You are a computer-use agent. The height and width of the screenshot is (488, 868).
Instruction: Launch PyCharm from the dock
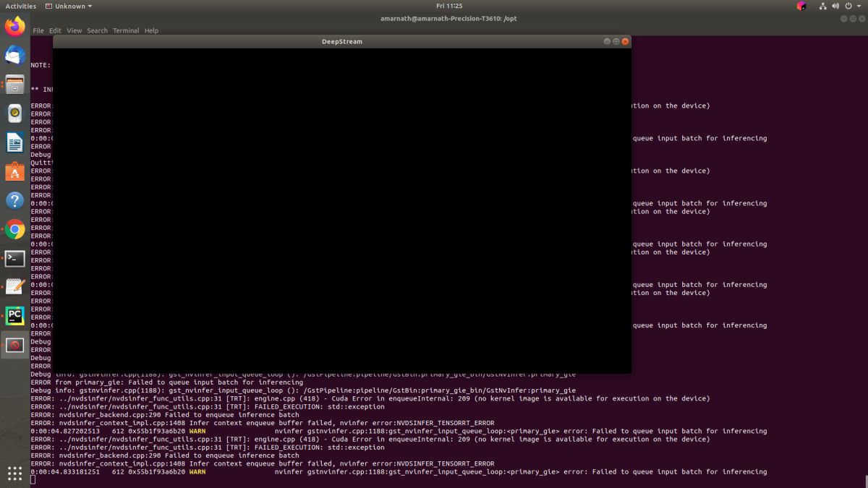tap(14, 316)
